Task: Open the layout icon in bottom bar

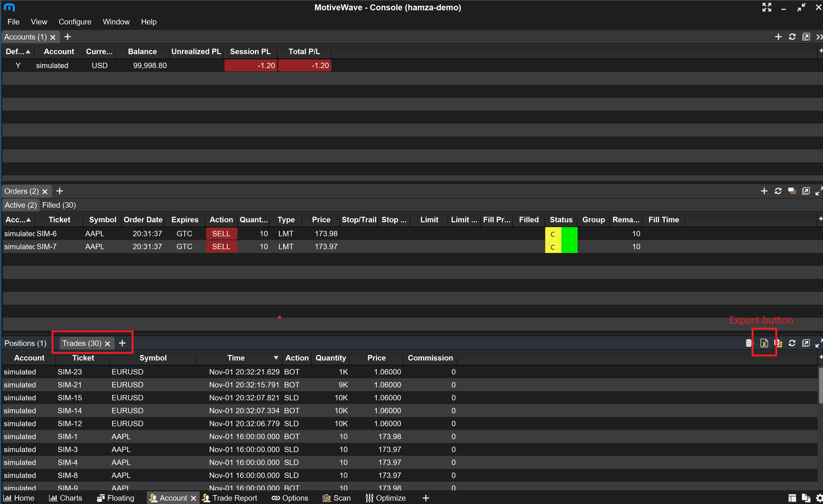Action: (x=792, y=498)
